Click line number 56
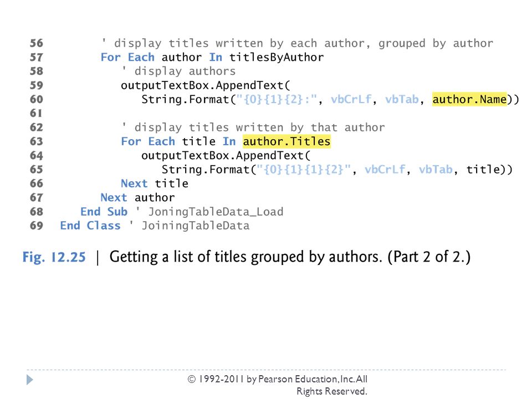Viewport: 532px width, 399px height. pyautogui.click(x=37, y=43)
